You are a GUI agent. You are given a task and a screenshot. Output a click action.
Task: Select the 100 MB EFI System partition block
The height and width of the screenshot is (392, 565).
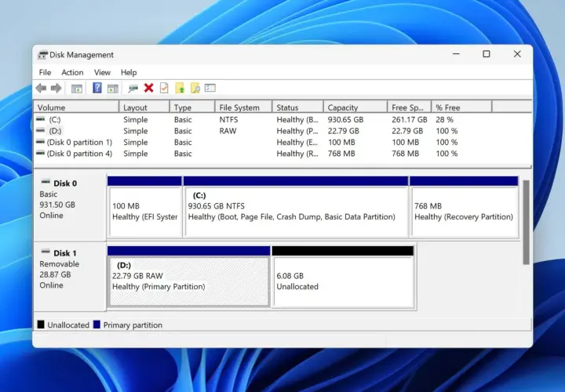click(x=144, y=207)
